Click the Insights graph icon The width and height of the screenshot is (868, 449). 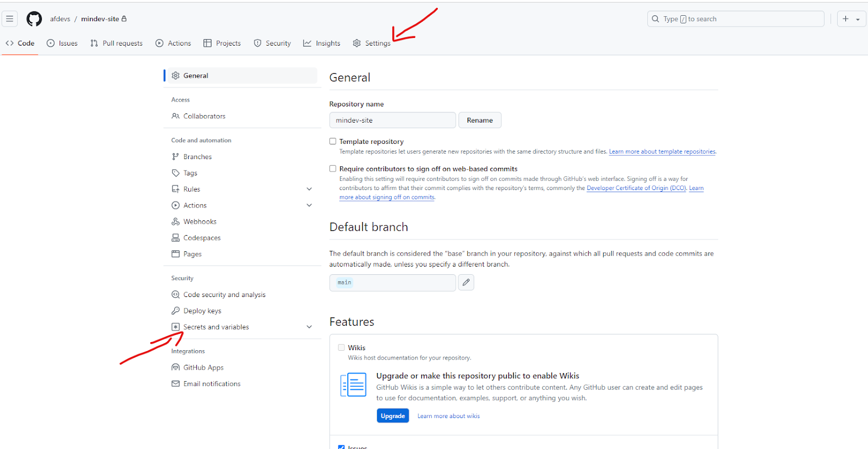307,43
